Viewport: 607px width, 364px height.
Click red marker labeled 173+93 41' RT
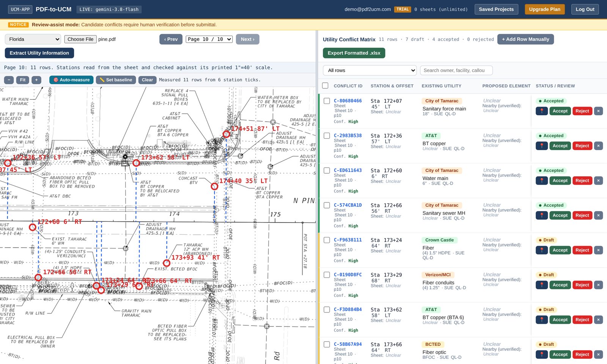pyautogui.click(x=167, y=263)
